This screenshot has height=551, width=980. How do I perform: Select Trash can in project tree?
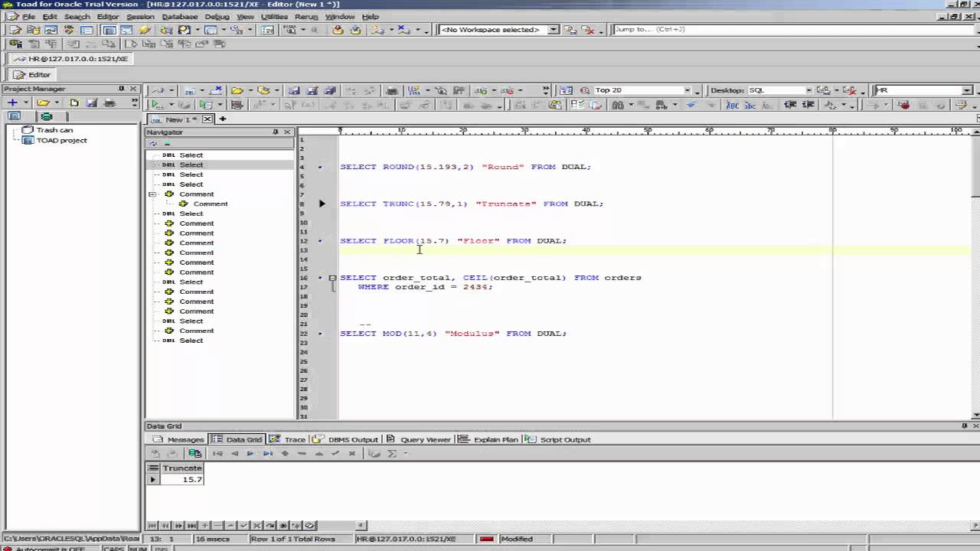pos(54,130)
